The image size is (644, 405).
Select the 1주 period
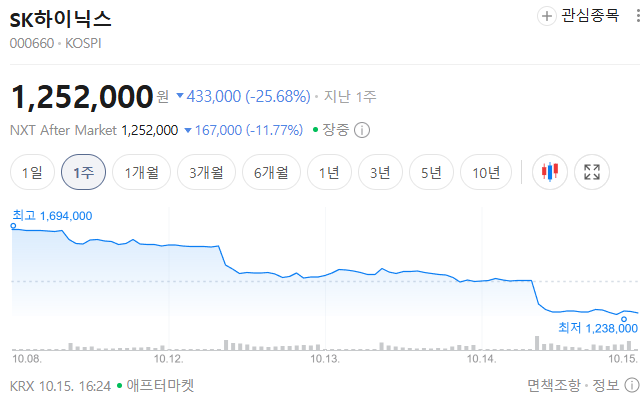coord(83,172)
